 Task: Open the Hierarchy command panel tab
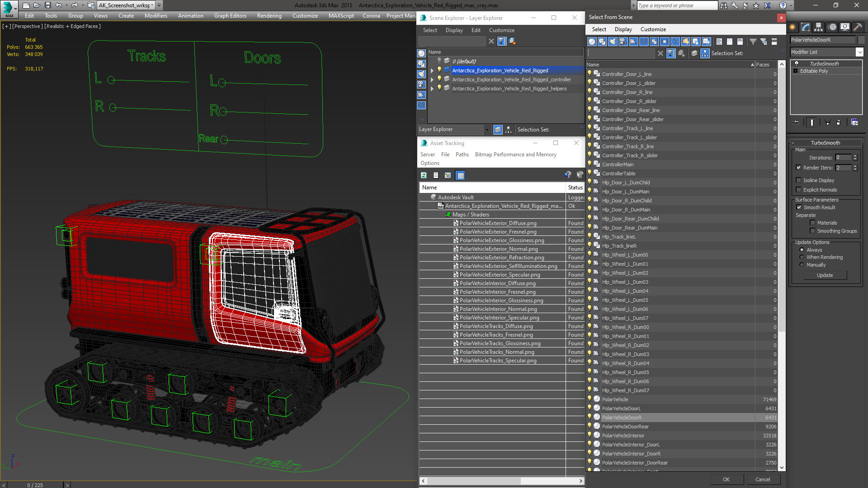click(x=818, y=27)
